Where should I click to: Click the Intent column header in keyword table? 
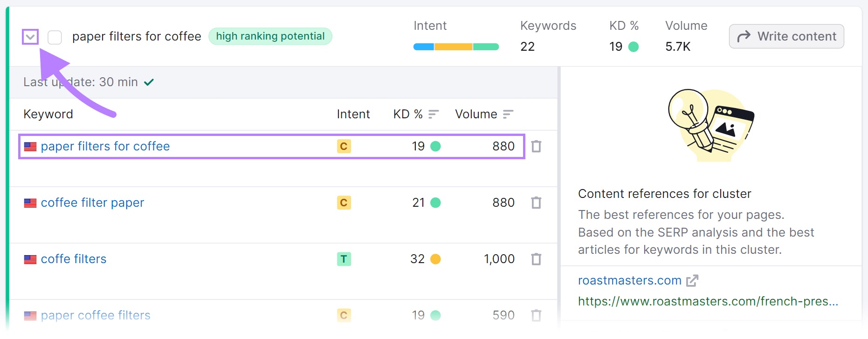(353, 114)
